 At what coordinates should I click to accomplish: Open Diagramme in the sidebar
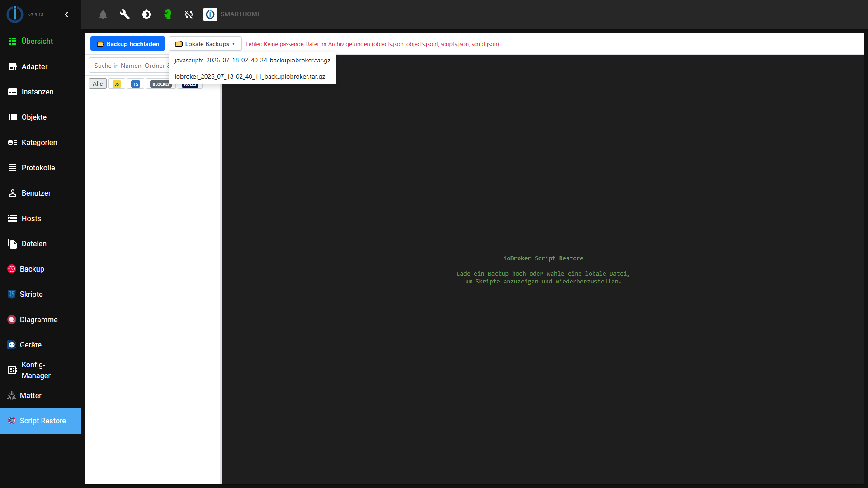[x=41, y=319]
